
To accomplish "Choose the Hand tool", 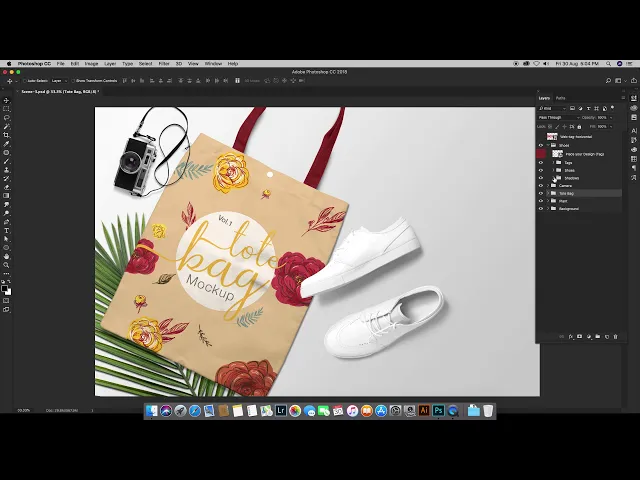I will coord(6,256).
